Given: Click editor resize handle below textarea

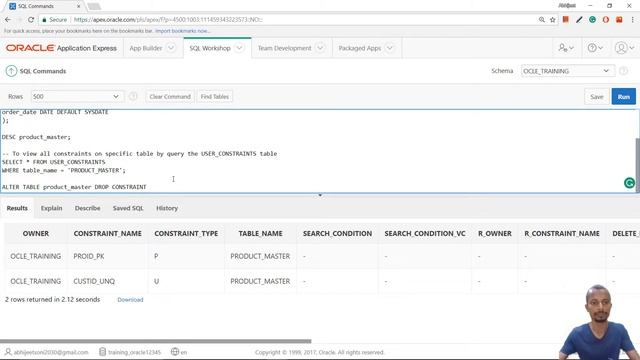Looking at the screenshot, I should (320, 195).
